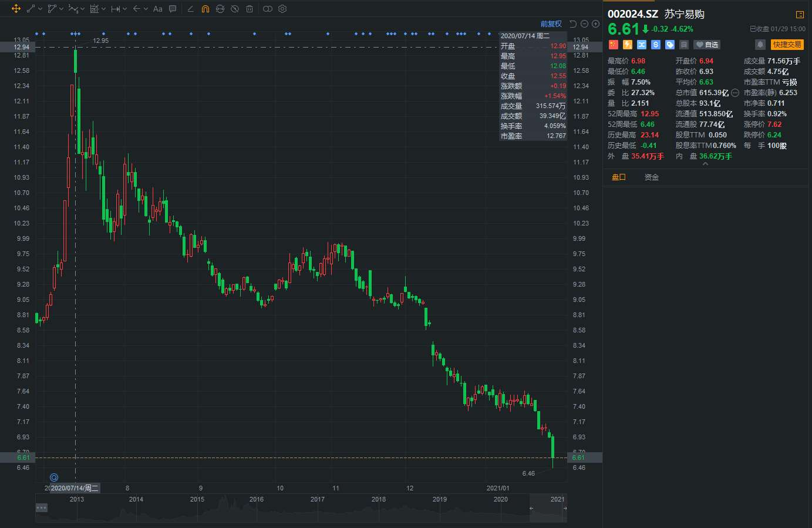Click the 快捷交易 quick trade button
Viewport: 812px width, 528px height.
point(787,45)
